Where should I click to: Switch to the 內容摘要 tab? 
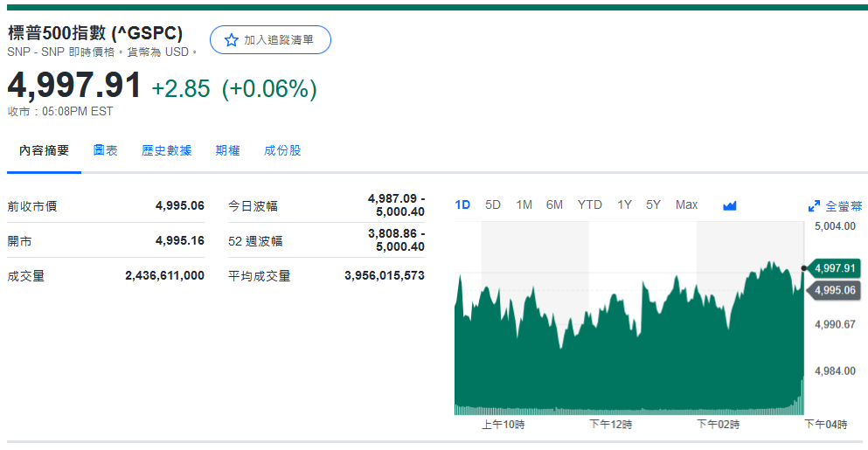click(45, 150)
